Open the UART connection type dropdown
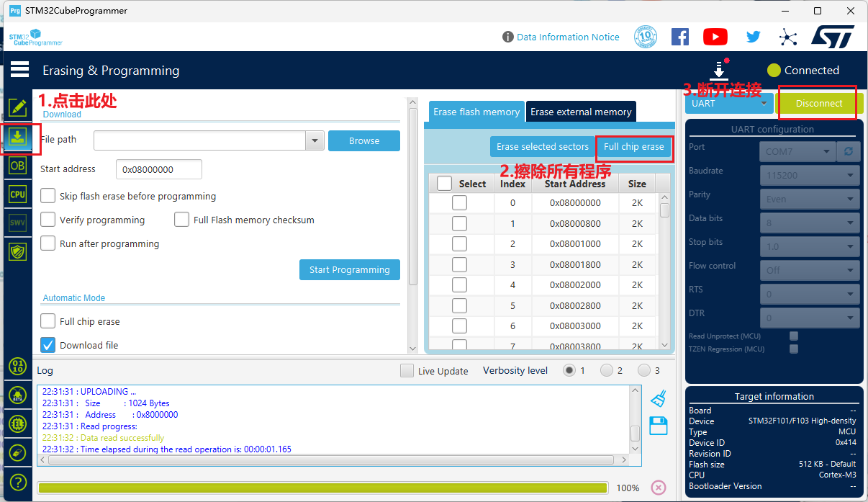The height and width of the screenshot is (502, 868). coord(729,103)
